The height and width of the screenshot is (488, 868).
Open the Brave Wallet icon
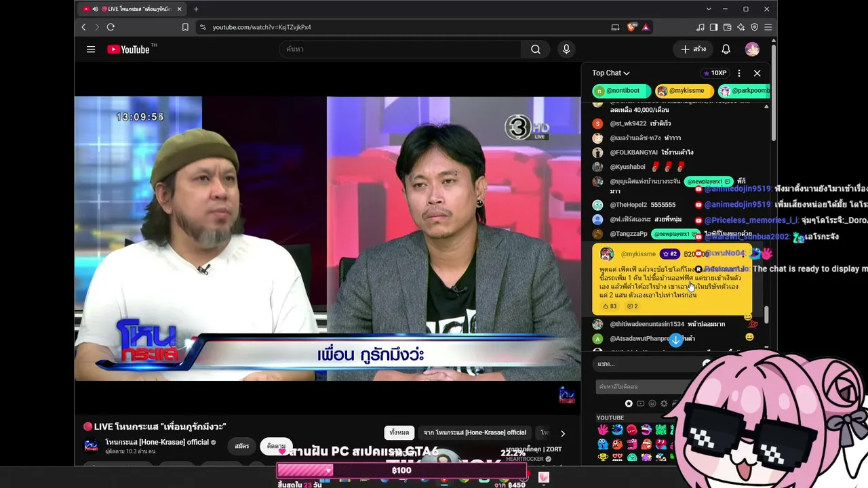(728, 27)
